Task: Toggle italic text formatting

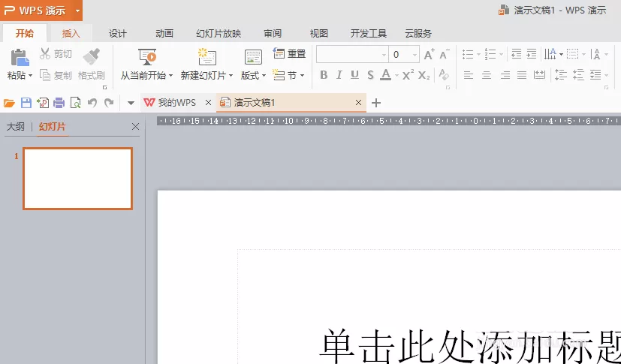Action: 339,75
